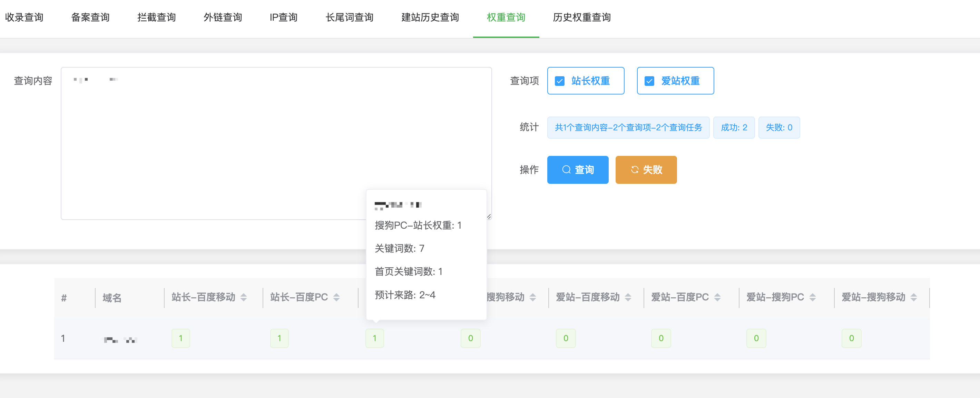The height and width of the screenshot is (398, 980).
Task: Click 首页关键词数: 1 in the tooltip
Action: pos(409,271)
